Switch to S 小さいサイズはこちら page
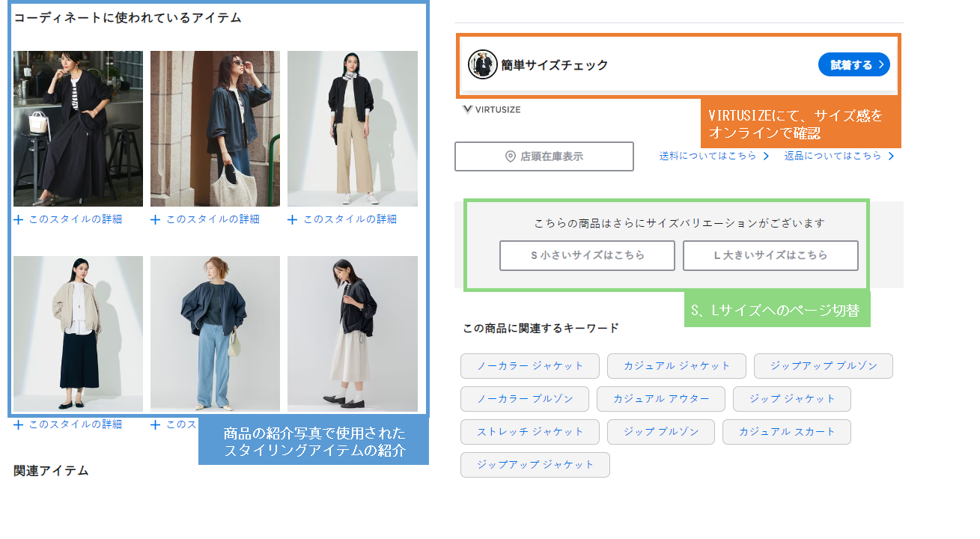Image resolution: width=980 pixels, height=539 pixels. tap(588, 255)
